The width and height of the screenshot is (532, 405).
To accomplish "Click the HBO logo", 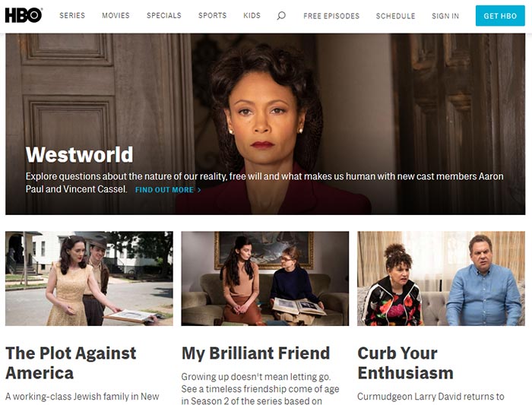I will point(24,16).
